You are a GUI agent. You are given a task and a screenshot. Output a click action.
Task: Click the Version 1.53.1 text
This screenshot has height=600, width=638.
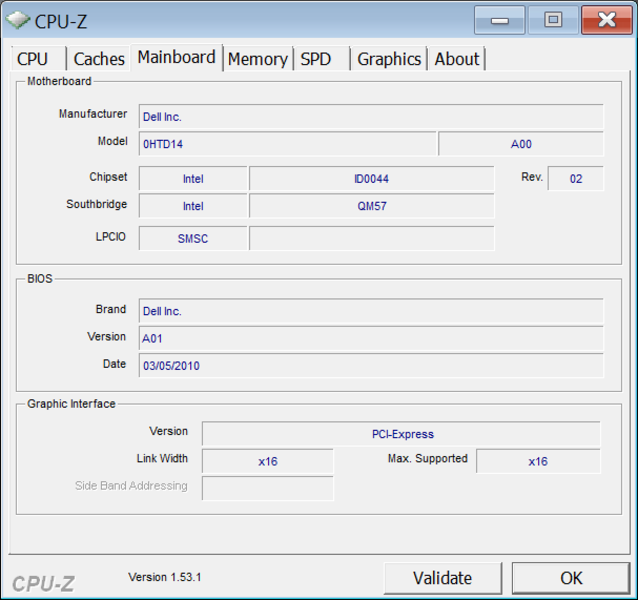coord(165,577)
